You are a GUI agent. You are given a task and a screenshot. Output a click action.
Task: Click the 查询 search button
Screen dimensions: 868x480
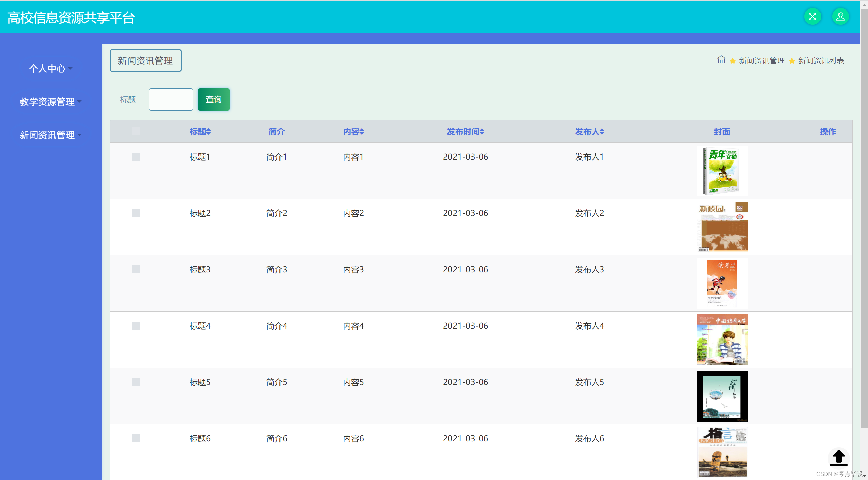pyautogui.click(x=214, y=99)
